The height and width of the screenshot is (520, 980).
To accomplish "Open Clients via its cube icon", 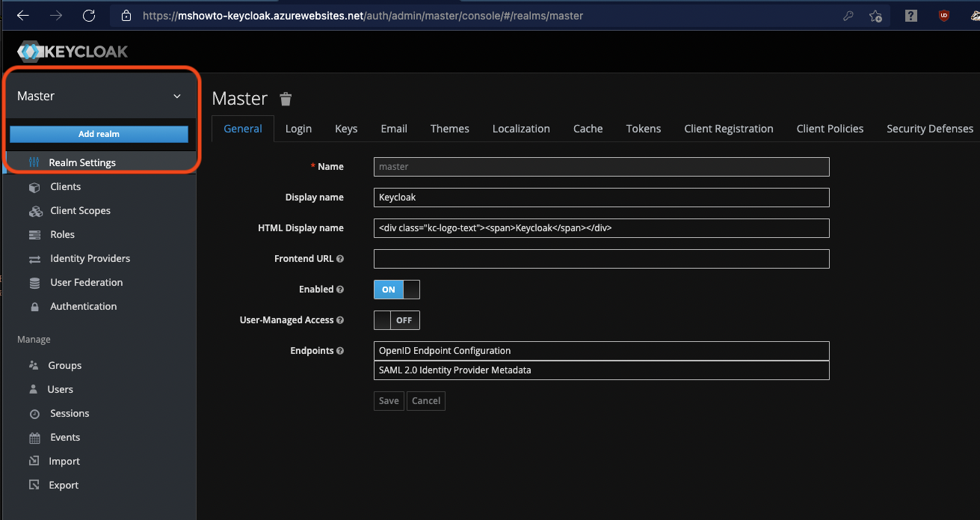I will click(x=34, y=187).
